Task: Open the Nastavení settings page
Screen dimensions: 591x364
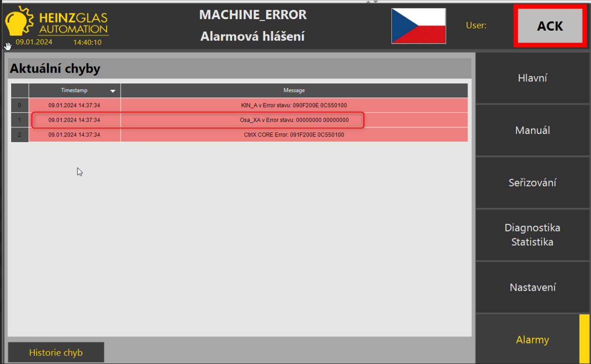Action: pyautogui.click(x=532, y=287)
